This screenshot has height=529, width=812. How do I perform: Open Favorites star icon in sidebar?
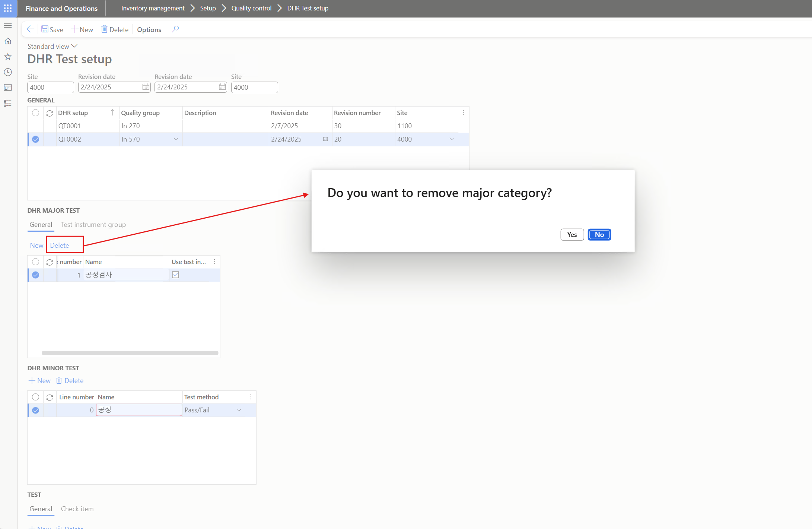tap(8, 57)
